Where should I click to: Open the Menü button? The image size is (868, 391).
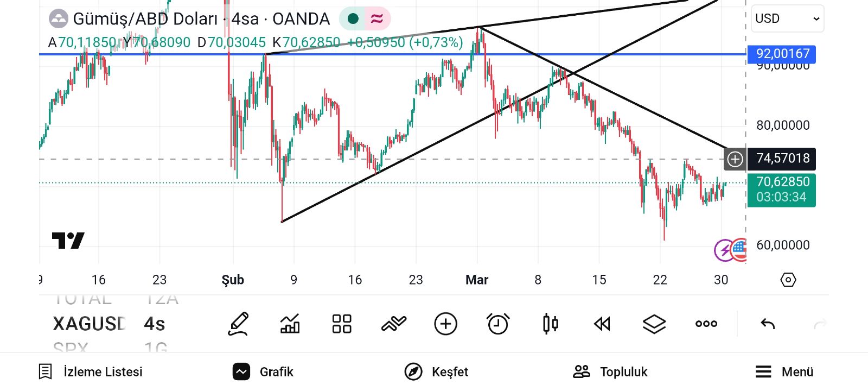click(x=784, y=372)
